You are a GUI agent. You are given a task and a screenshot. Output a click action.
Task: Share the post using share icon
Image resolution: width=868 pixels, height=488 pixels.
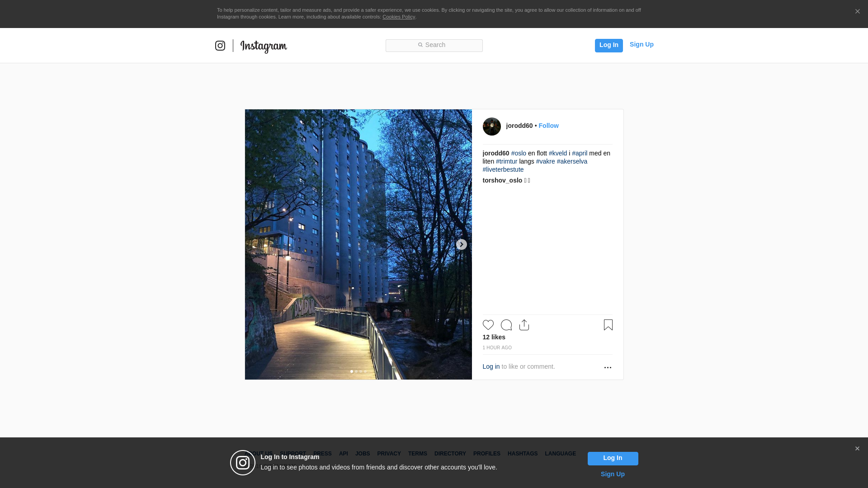pyautogui.click(x=524, y=325)
